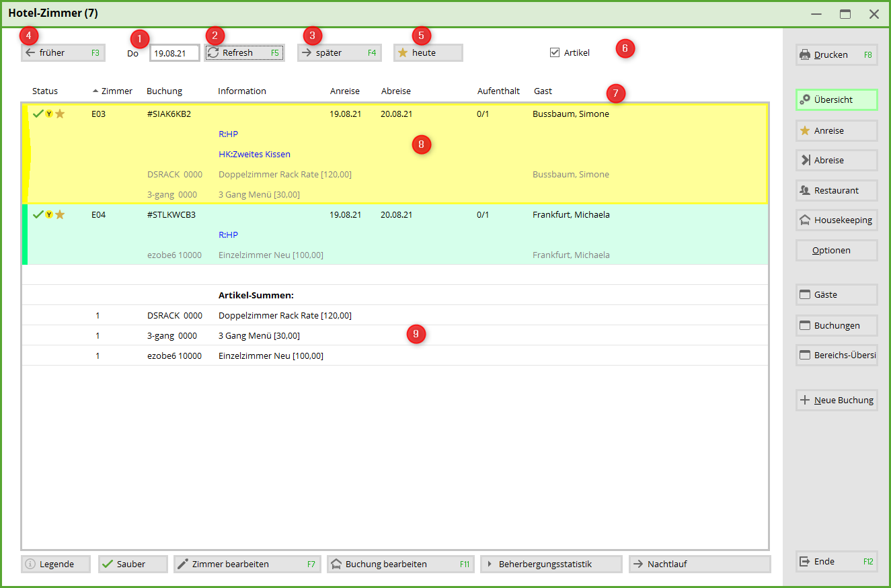Jump back with the früher button

(x=63, y=53)
